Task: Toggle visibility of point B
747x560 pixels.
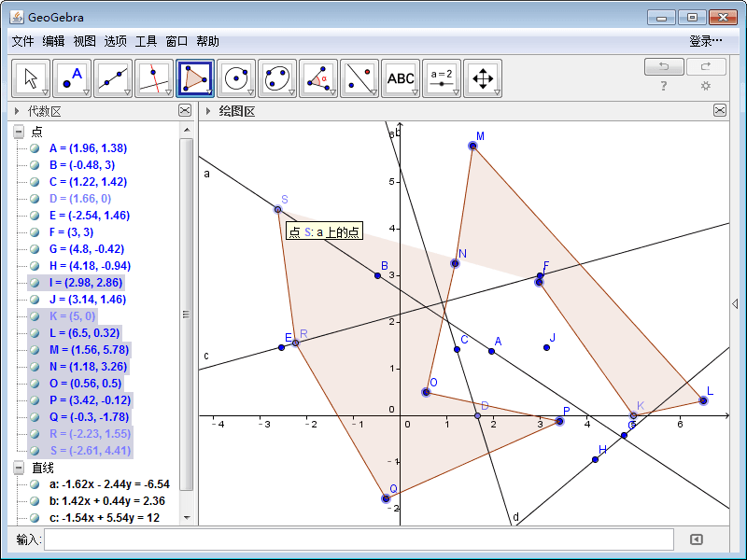Action: (x=35, y=165)
